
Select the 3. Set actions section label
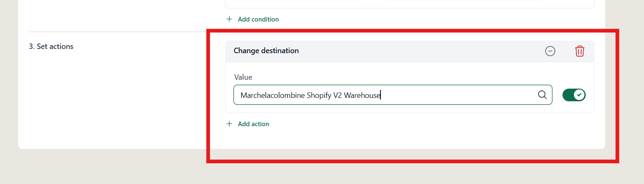pyautogui.click(x=51, y=46)
